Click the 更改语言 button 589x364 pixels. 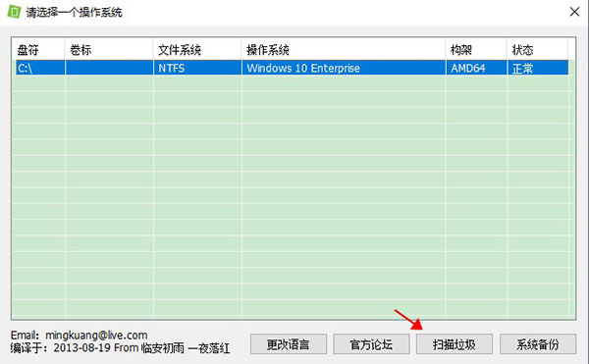point(288,344)
